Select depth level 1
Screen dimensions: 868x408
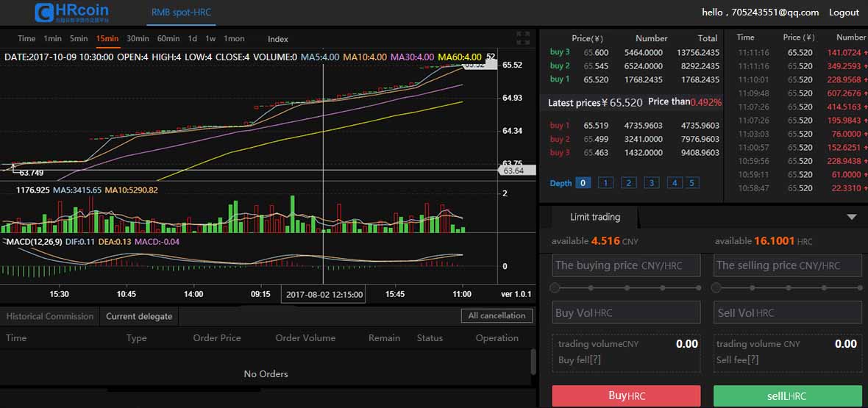coord(605,183)
